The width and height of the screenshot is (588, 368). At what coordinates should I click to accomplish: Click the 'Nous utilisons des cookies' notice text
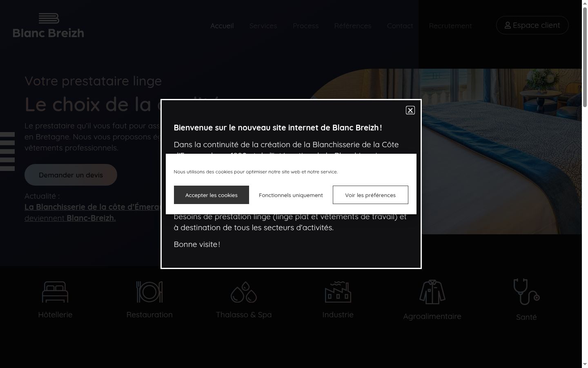pyautogui.click(x=256, y=172)
